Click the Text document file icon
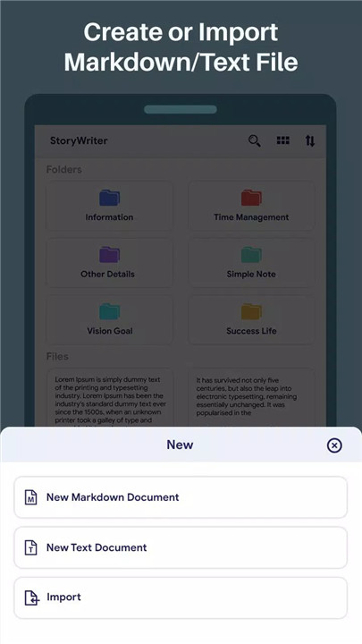Viewport: 362px width, 644px height. [x=30, y=547]
